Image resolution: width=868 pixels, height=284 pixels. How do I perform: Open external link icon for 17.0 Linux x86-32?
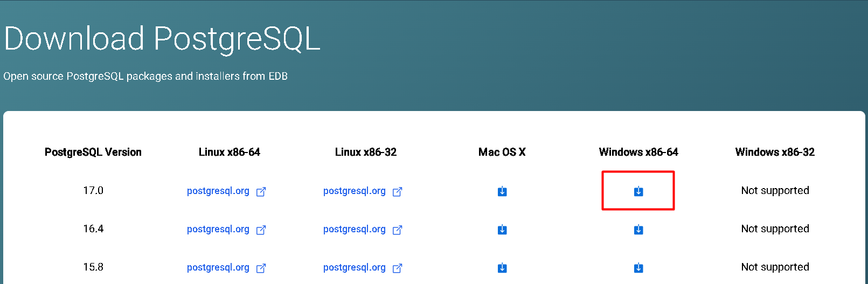[x=398, y=191]
